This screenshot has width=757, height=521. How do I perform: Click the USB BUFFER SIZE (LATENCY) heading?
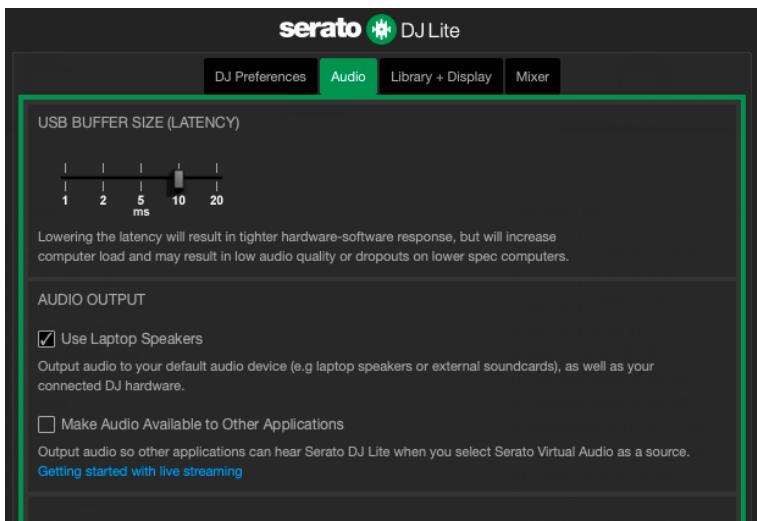[139, 123]
